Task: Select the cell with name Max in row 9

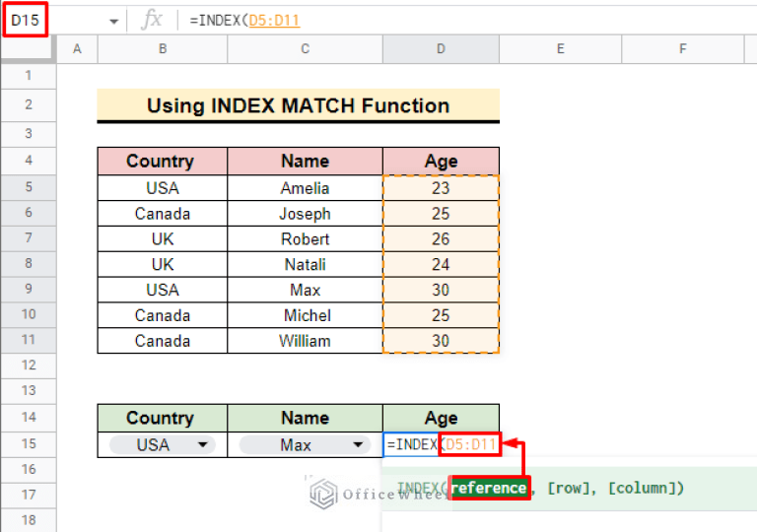Action: click(x=305, y=291)
